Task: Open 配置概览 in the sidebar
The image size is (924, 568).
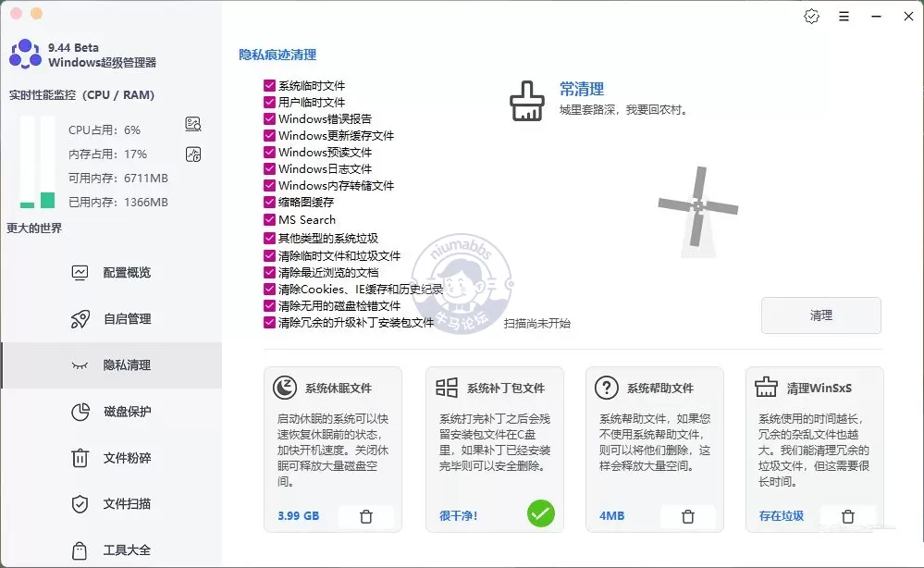Action: (112, 272)
